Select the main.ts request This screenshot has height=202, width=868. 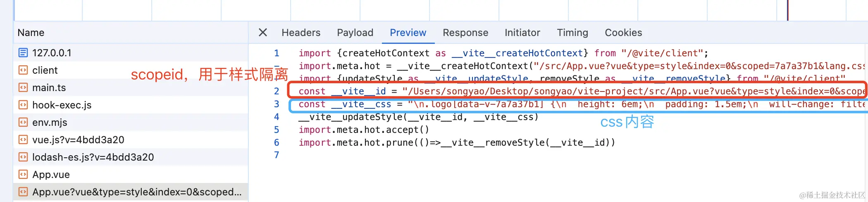[131, 88]
